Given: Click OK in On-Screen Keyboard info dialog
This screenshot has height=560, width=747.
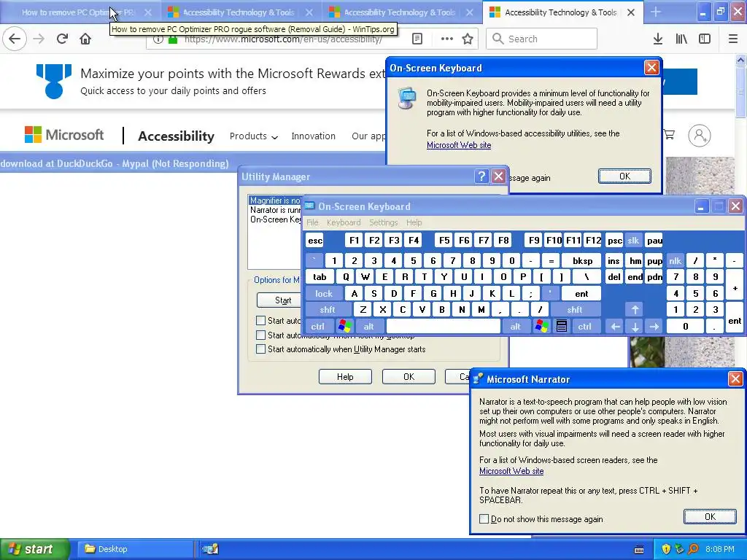Looking at the screenshot, I should click(x=624, y=176).
